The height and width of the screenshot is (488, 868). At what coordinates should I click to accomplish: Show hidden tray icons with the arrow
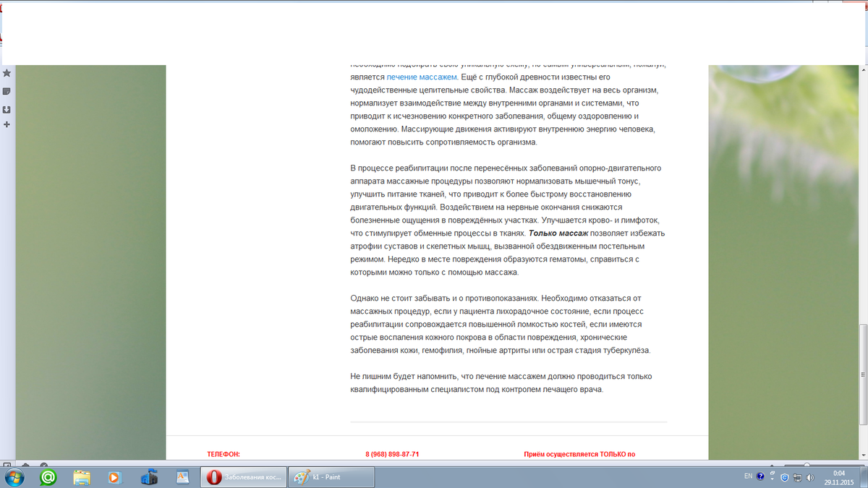click(772, 477)
